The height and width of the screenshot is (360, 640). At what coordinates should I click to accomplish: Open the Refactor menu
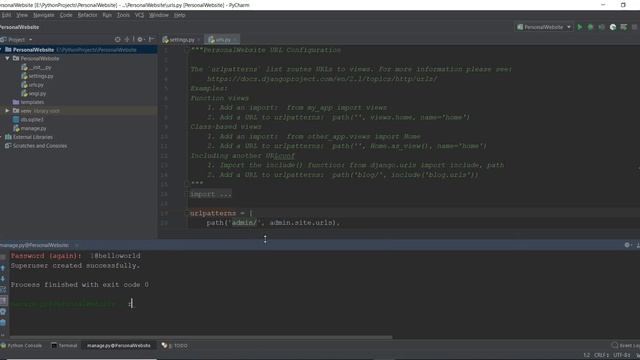point(87,15)
